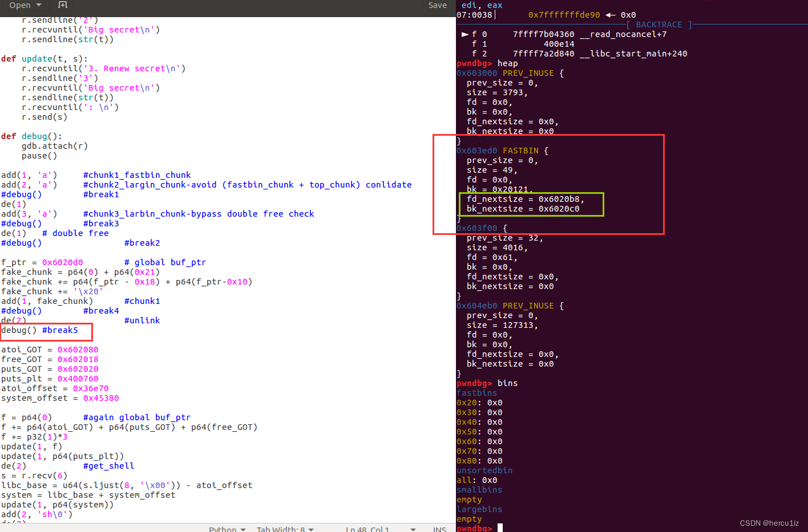This screenshot has width=808, height=532.
Task: Click the 'def update' neighbor line 'r.send(s)'
Action: 45,117
